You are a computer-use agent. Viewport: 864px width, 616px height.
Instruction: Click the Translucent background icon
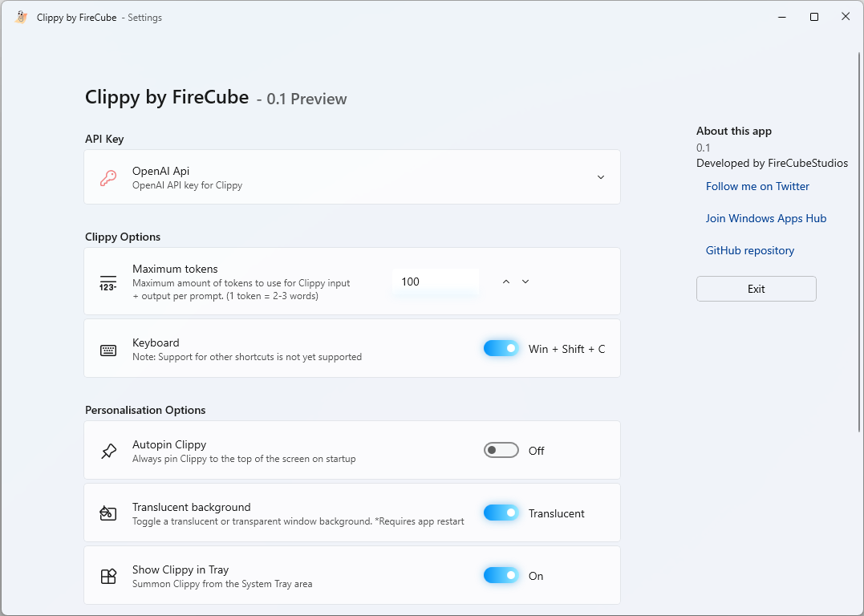click(x=108, y=513)
